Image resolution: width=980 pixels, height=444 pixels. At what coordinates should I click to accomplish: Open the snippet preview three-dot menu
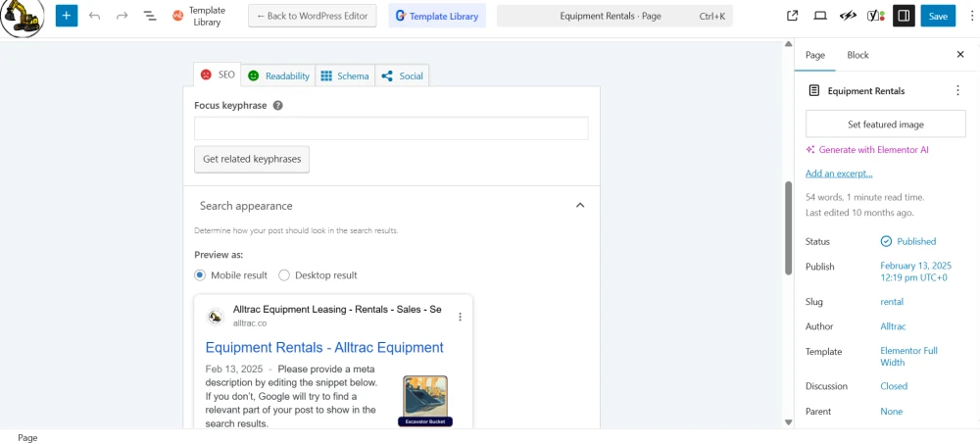(460, 317)
